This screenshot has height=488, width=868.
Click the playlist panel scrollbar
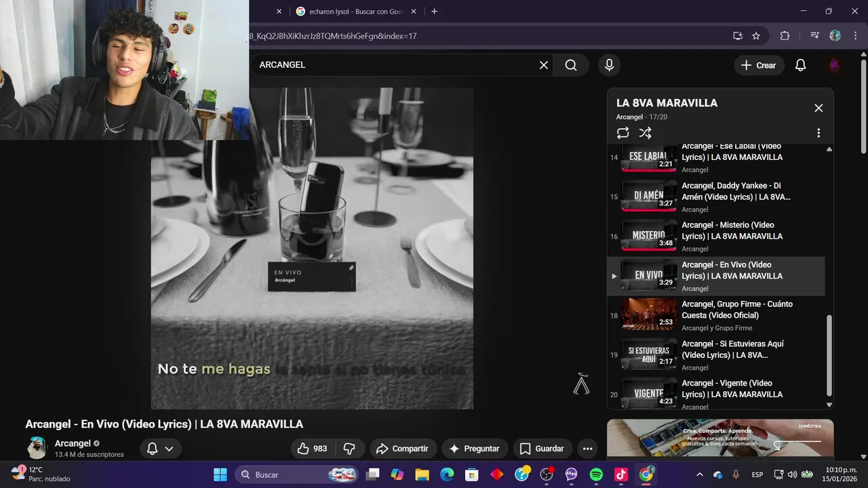[x=829, y=355]
